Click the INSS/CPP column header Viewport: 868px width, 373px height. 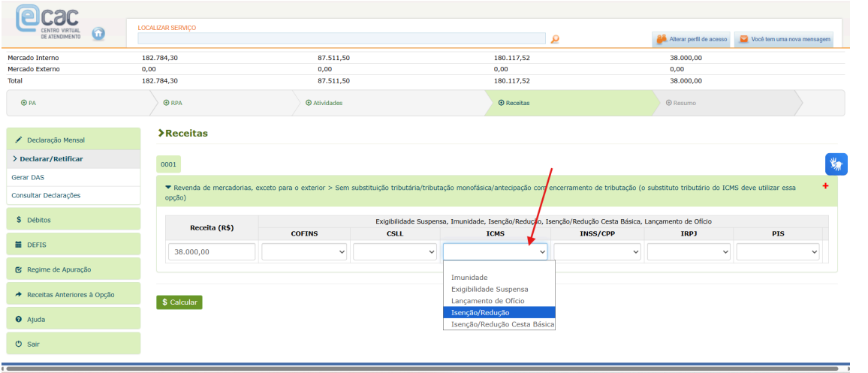(597, 233)
